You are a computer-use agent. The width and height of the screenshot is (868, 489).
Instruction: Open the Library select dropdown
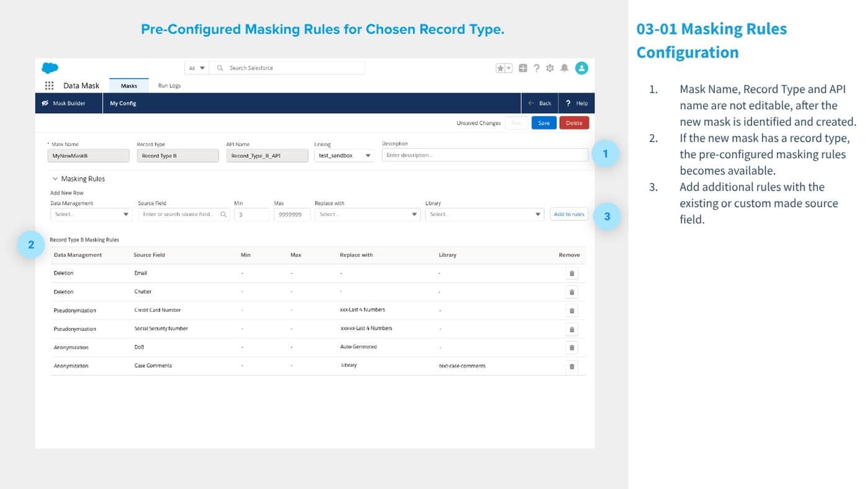(485, 214)
